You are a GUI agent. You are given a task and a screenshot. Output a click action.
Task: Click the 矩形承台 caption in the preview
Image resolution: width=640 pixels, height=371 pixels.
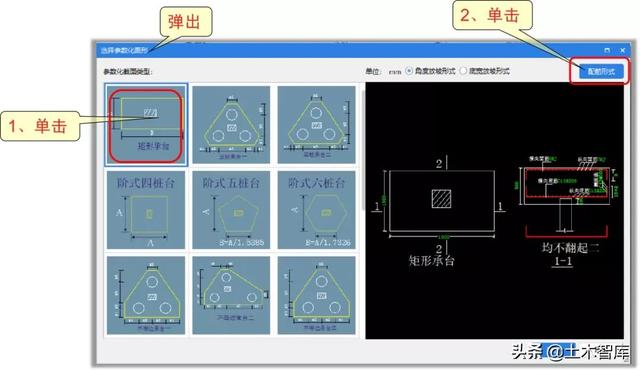pos(431,261)
